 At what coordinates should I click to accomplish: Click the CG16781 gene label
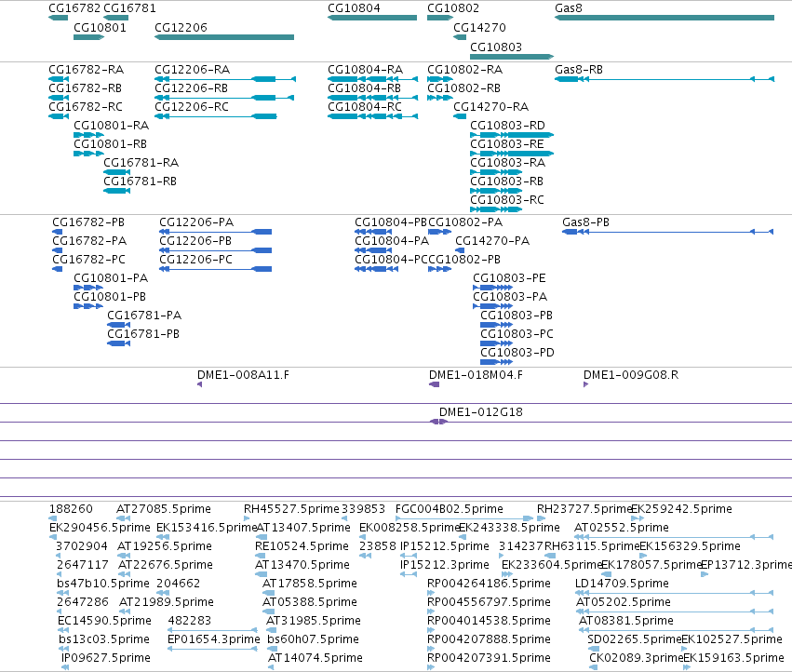[x=129, y=8]
